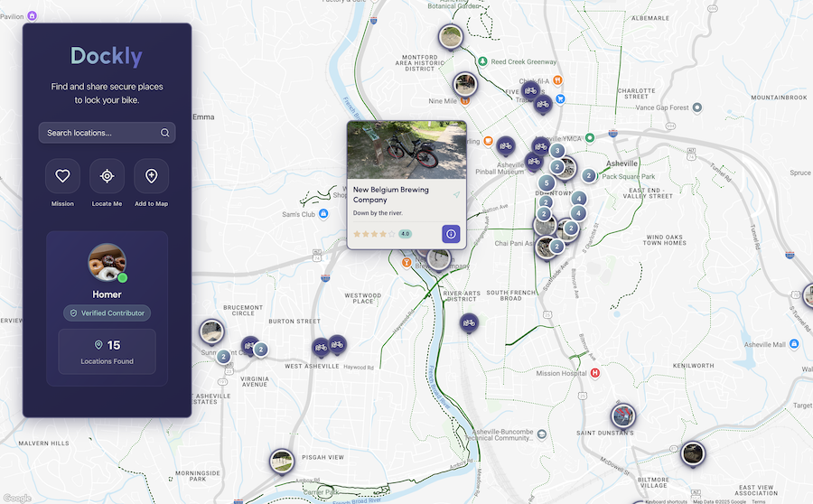The height and width of the screenshot is (504, 813).
Task: Click the Locate Me crosshair button
Action: pyautogui.click(x=107, y=176)
